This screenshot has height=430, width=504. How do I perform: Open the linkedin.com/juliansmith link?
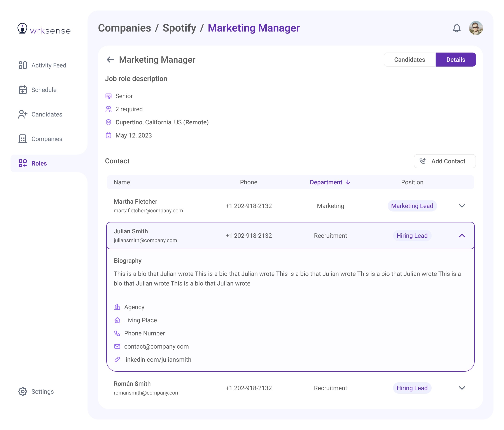pos(158,360)
